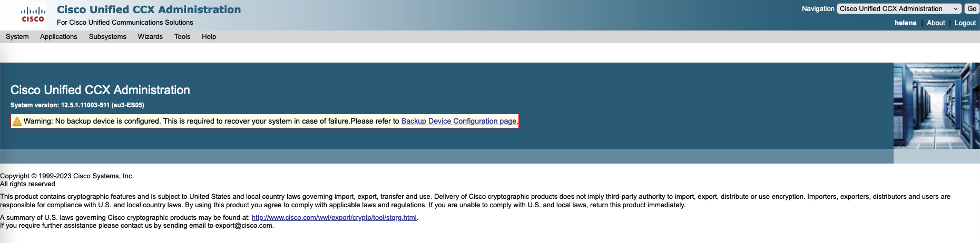Open the System menu
The width and height of the screenshot is (980, 243).
(x=17, y=37)
